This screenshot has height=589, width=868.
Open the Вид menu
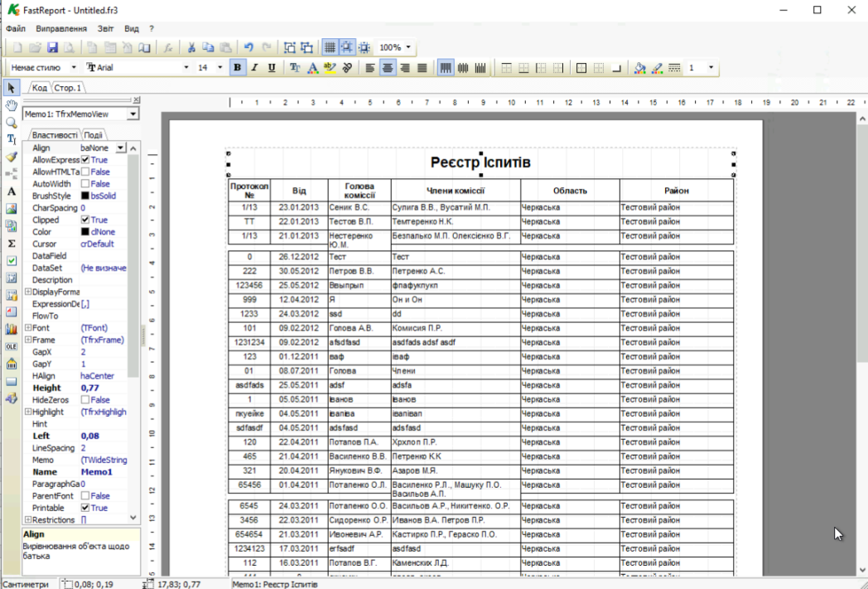tap(132, 29)
